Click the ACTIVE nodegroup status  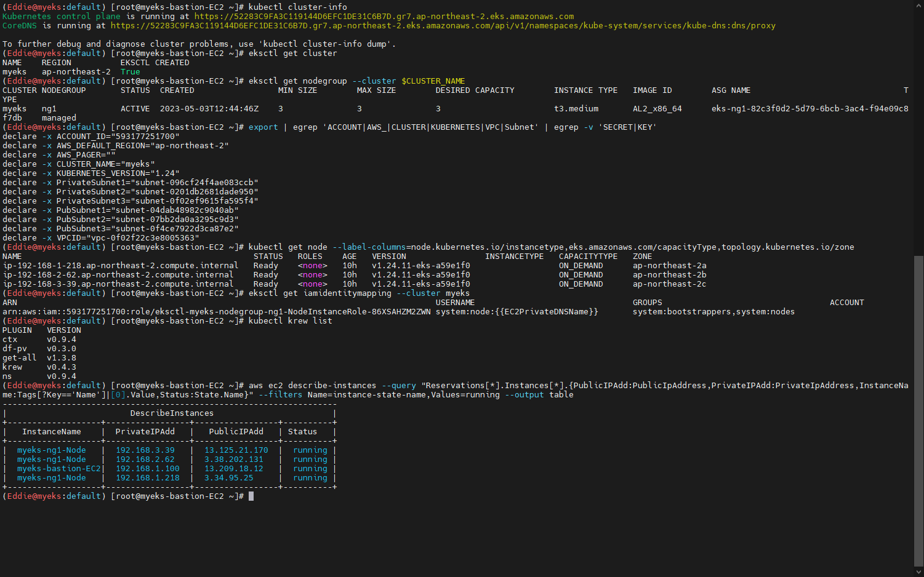coord(135,109)
